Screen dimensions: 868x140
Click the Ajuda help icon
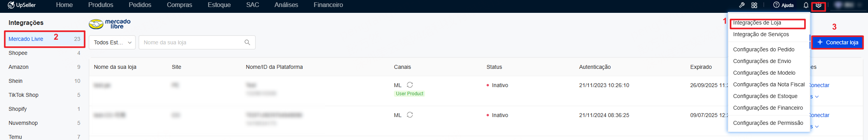pos(776,5)
